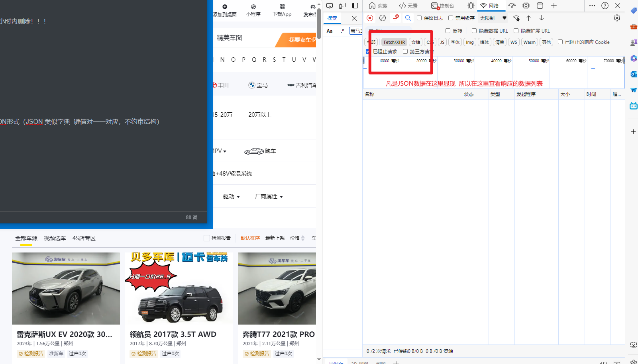
Task: Tick 检测报告 filter checkbox on car list
Action: point(207,238)
